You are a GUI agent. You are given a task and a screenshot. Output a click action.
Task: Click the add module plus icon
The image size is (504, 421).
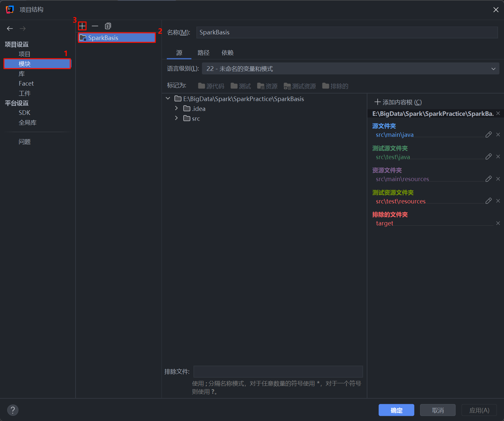click(82, 26)
